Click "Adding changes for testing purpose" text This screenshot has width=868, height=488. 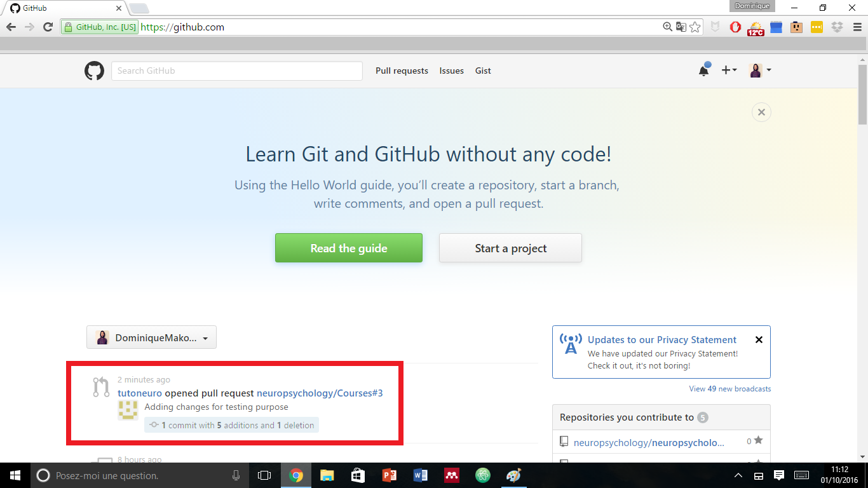[x=216, y=407]
